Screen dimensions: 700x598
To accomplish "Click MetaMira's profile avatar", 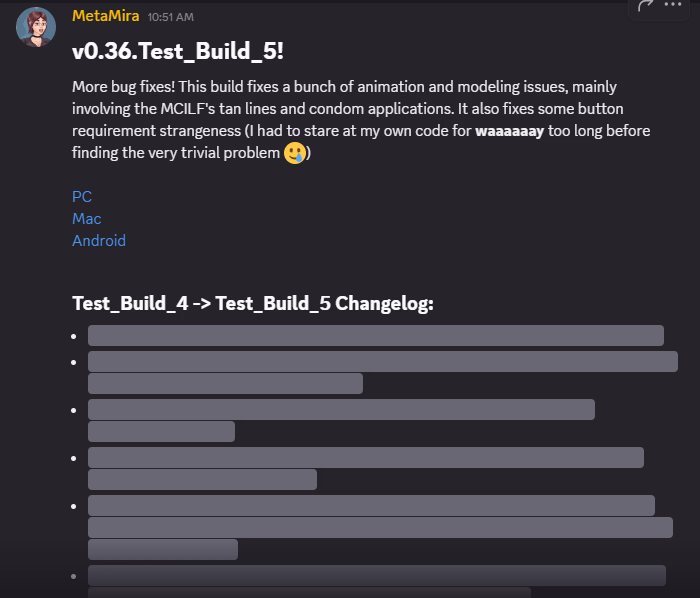I will coord(36,27).
